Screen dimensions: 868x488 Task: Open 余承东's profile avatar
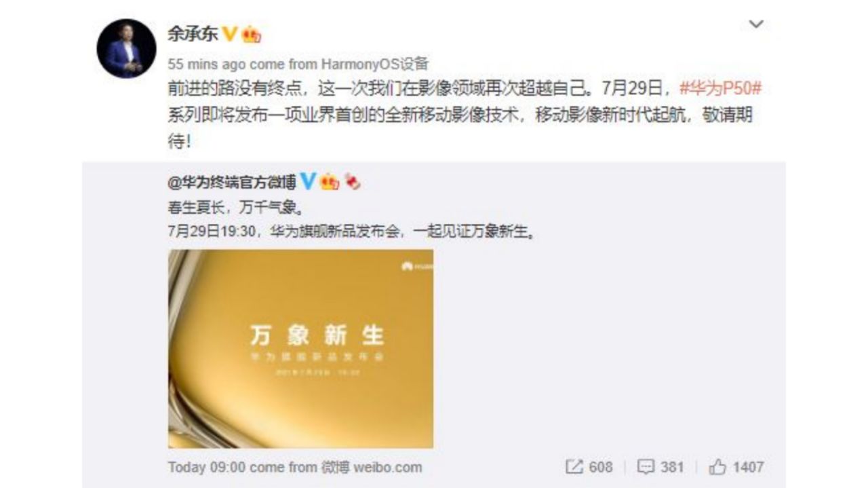click(126, 49)
